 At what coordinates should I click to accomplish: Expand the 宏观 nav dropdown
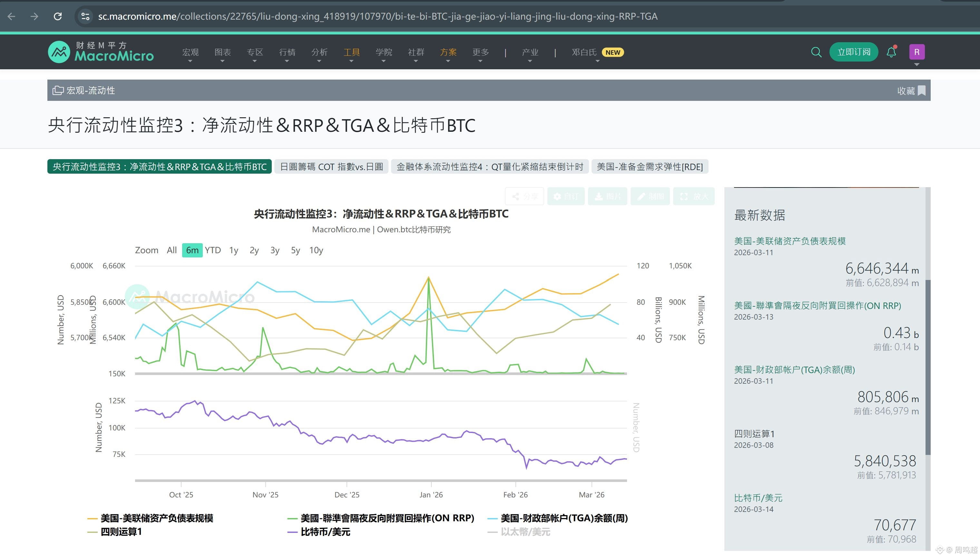(x=190, y=53)
